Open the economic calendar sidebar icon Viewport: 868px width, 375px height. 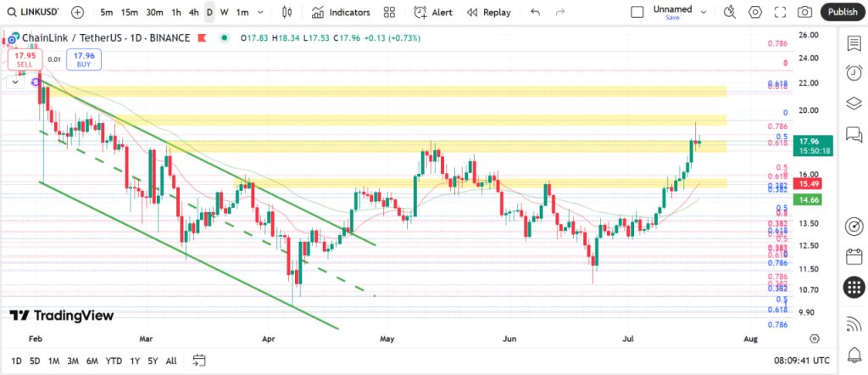coord(854,256)
